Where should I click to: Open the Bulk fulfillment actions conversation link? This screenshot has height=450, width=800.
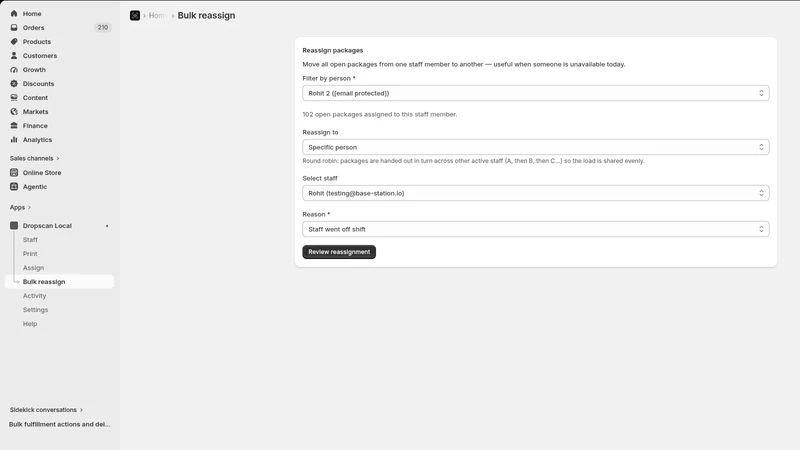tap(59, 424)
